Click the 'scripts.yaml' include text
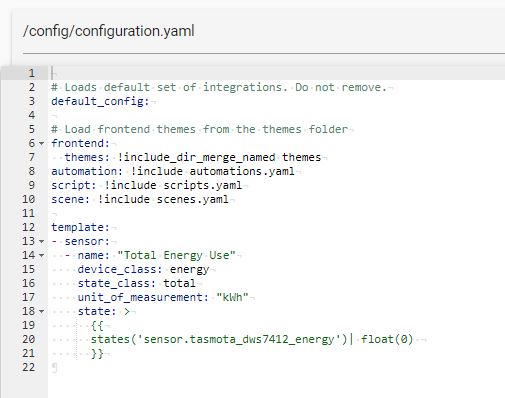 click(x=202, y=185)
